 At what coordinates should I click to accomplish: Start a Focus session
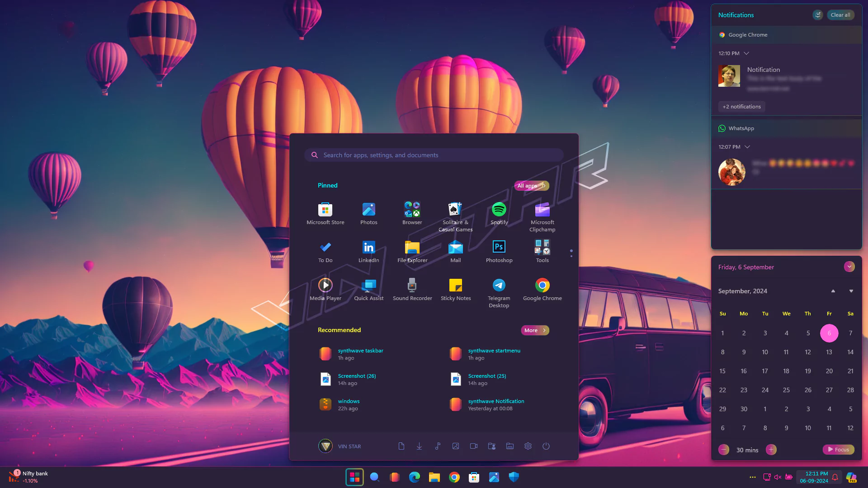(x=839, y=449)
